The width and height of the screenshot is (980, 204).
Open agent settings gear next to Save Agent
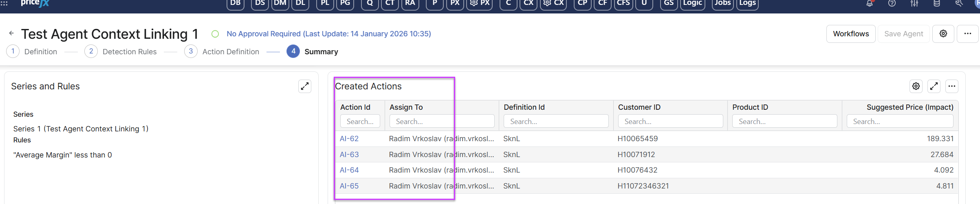click(943, 33)
